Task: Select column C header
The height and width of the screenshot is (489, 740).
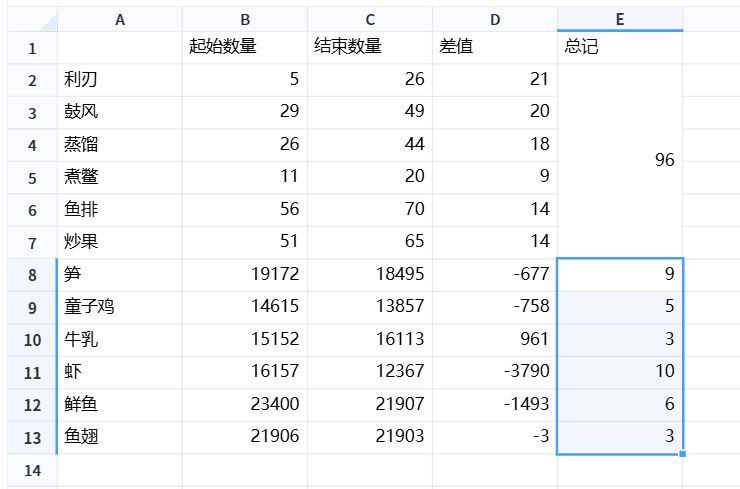Action: pos(370,19)
